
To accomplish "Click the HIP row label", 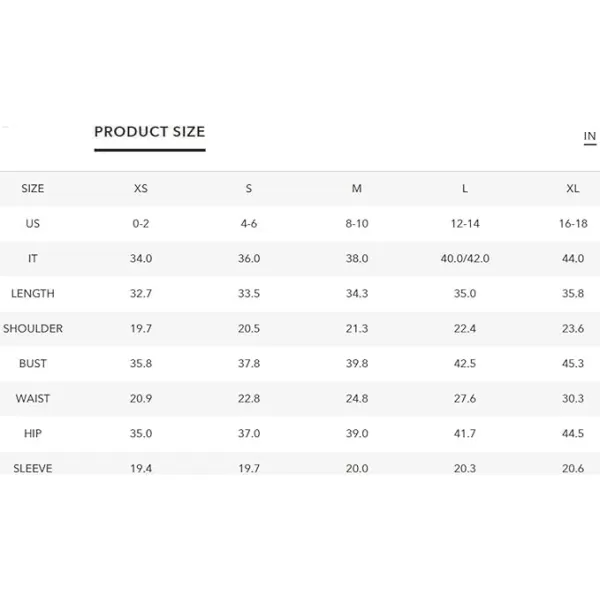I will (x=33, y=434).
